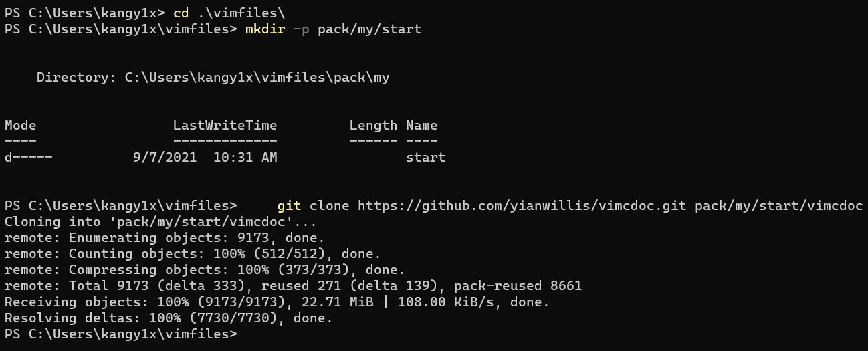Screen dimensions: 868x351
Task: Click the Mode column header
Action: pos(21,125)
